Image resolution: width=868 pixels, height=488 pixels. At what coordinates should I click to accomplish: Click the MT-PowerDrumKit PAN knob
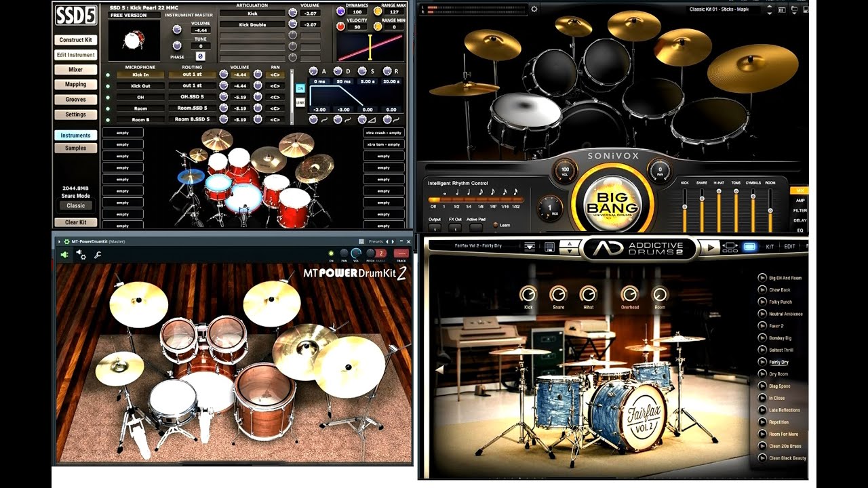coord(344,253)
